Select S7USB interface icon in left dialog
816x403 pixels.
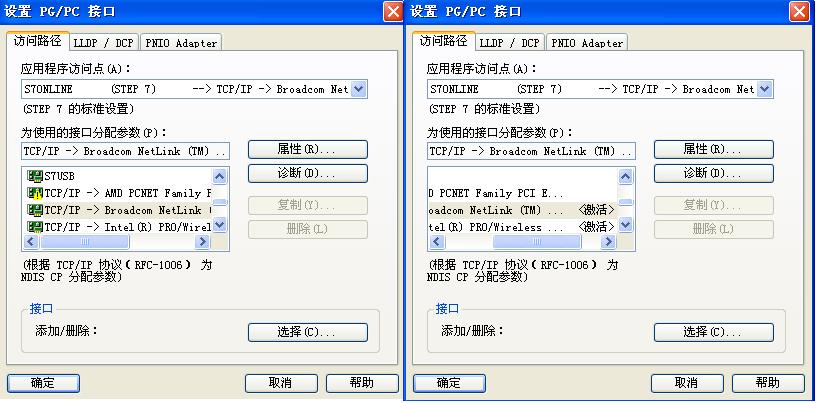(35, 176)
